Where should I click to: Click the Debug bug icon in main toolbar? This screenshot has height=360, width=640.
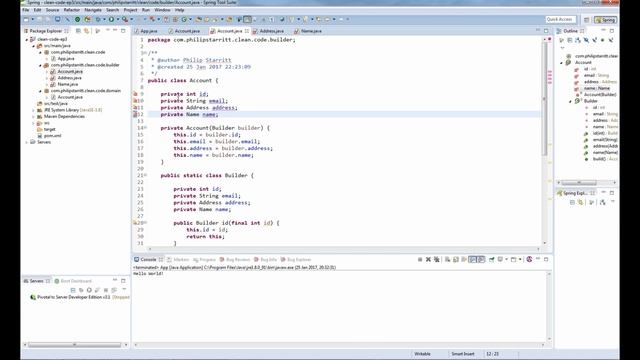[98, 19]
